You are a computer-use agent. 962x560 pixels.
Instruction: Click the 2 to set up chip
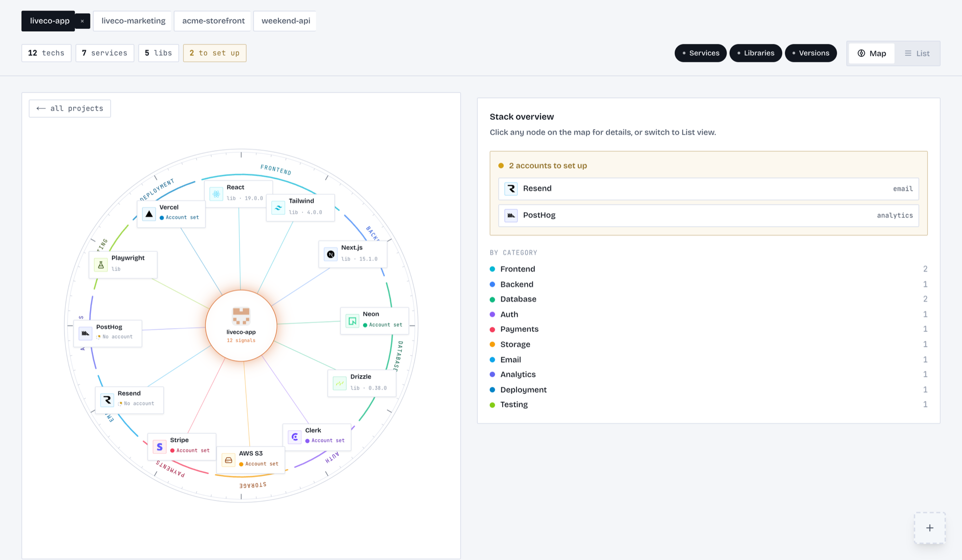pos(215,53)
